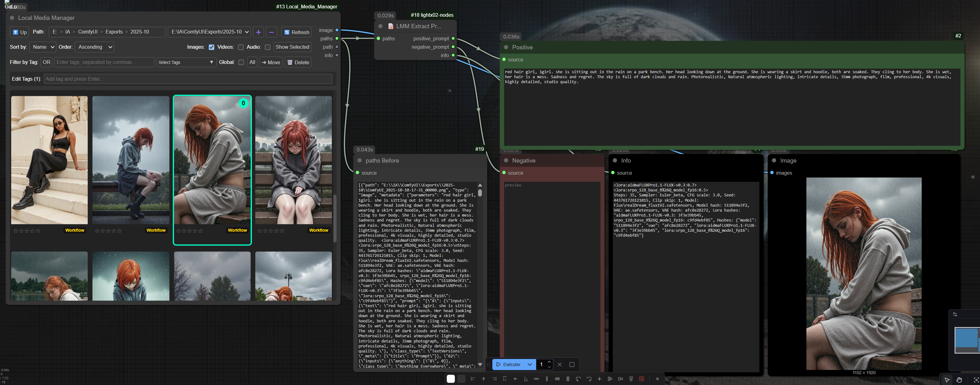Click distribute horizontally icon with three bars
Image resolution: width=980 pixels, height=385 pixels.
pos(557,379)
